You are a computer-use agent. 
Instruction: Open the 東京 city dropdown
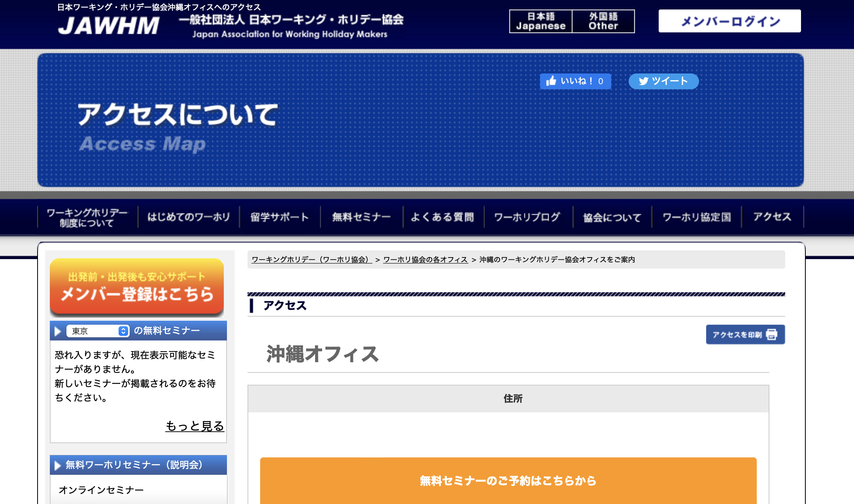coord(98,331)
